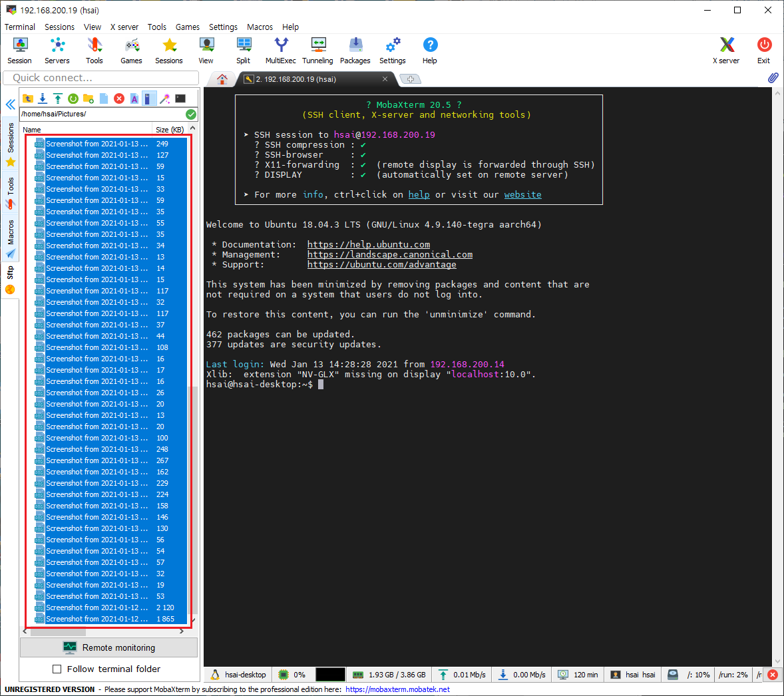Open the Terminal menu
784x696 pixels.
click(x=19, y=27)
